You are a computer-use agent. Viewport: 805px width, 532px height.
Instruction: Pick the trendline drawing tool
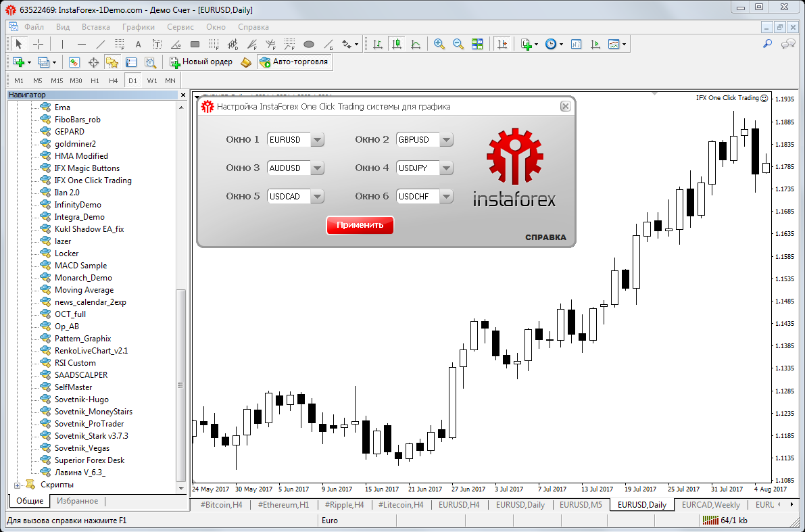coord(101,44)
